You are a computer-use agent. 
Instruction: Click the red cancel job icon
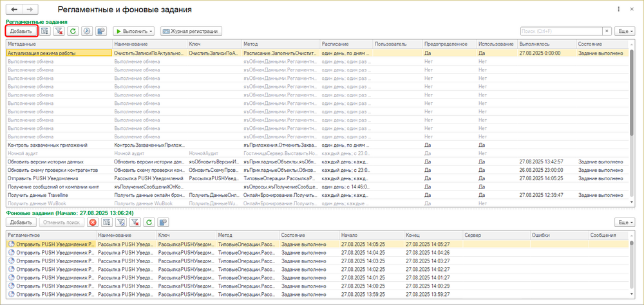[93, 222]
